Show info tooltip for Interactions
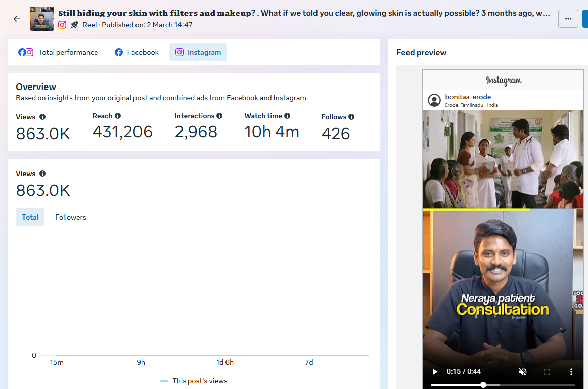The image size is (588, 389). [219, 116]
